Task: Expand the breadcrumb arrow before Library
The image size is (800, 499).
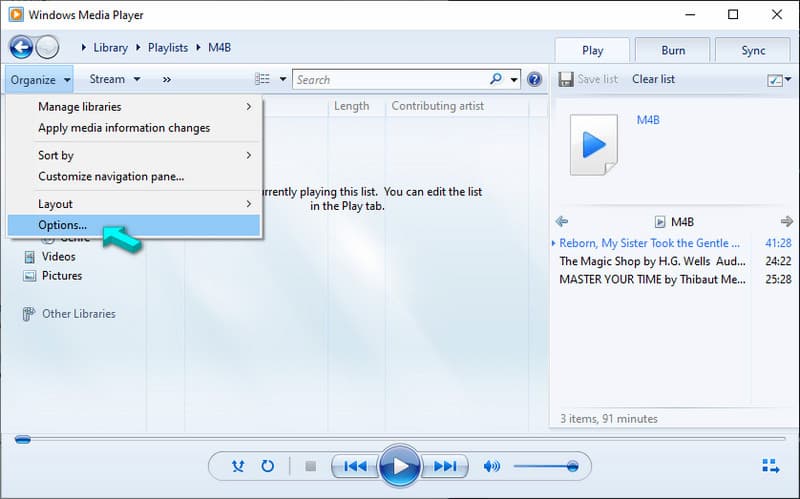Action: click(x=84, y=47)
